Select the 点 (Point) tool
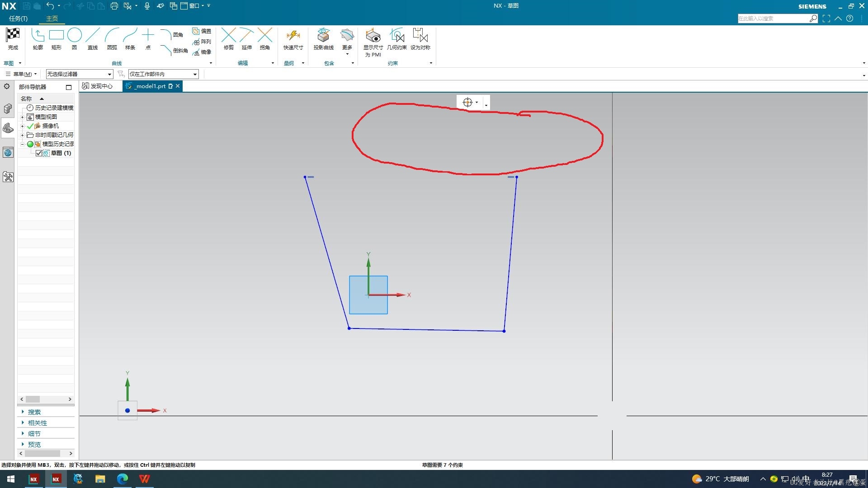Viewport: 868px width, 488px height. (148, 39)
